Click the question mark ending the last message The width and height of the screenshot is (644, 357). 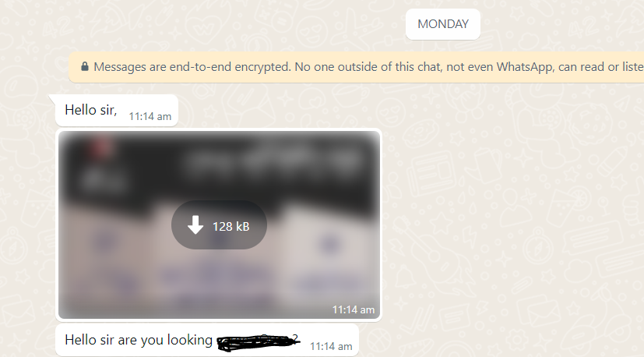295,338
